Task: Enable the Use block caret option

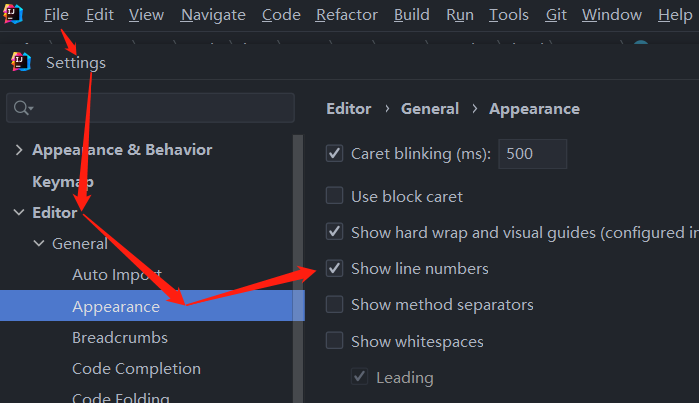Action: [x=335, y=196]
